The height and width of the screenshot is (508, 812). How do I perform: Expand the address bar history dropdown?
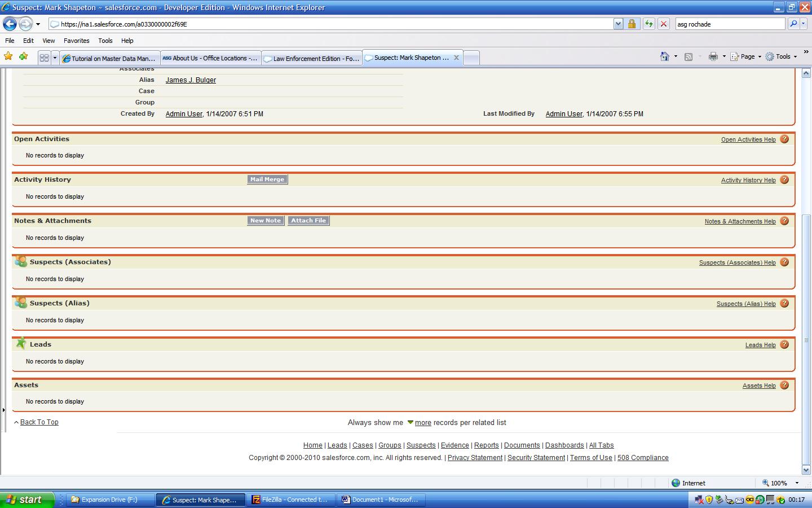tap(618, 24)
